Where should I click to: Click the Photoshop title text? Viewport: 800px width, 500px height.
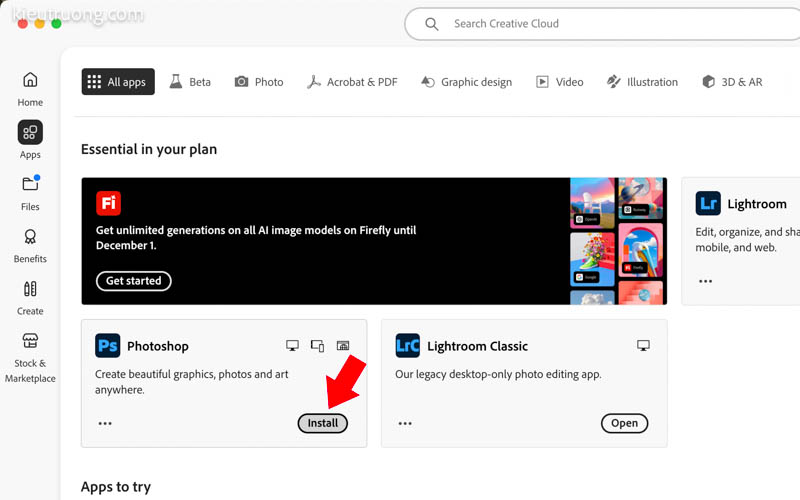(158, 346)
